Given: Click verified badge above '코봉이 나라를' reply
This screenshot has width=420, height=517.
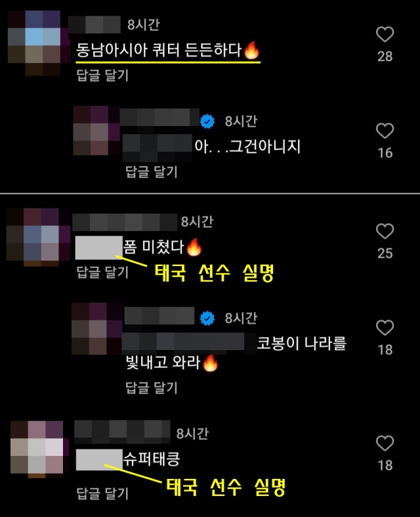Looking at the screenshot, I should click(207, 318).
